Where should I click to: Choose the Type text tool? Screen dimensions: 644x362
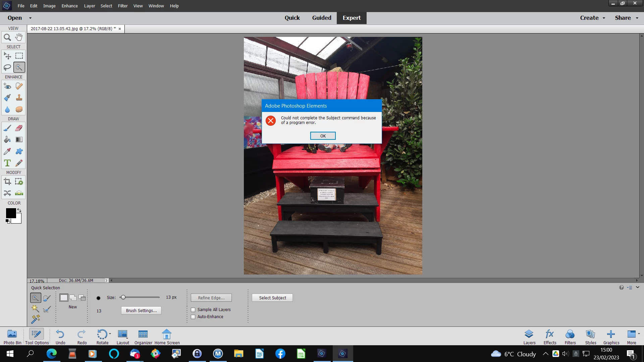coord(7,163)
